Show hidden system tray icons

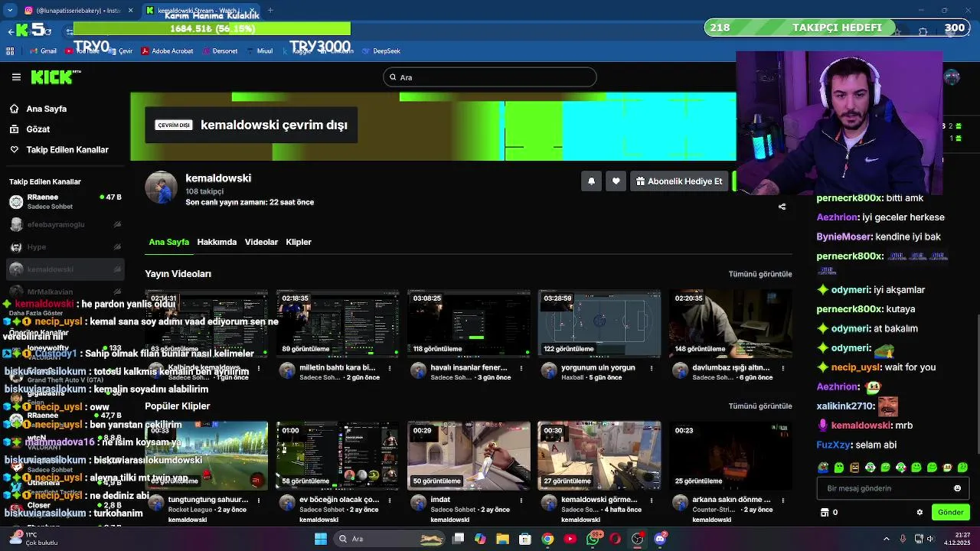coord(886,539)
